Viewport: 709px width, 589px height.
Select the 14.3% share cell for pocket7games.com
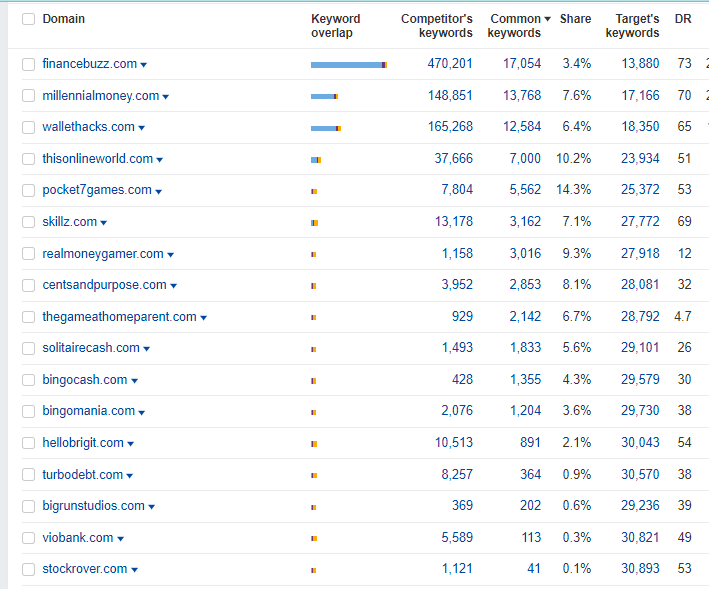coord(573,189)
